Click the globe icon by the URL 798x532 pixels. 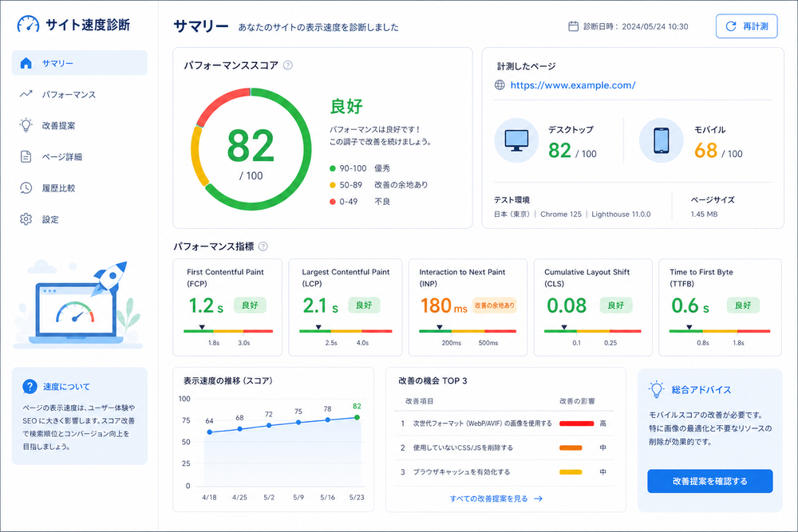(x=500, y=85)
